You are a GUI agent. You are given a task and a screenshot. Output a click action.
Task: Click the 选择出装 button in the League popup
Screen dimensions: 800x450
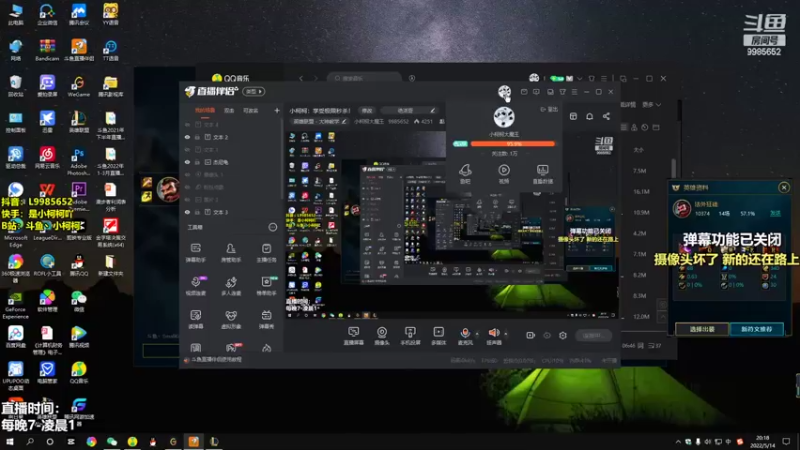(x=702, y=329)
